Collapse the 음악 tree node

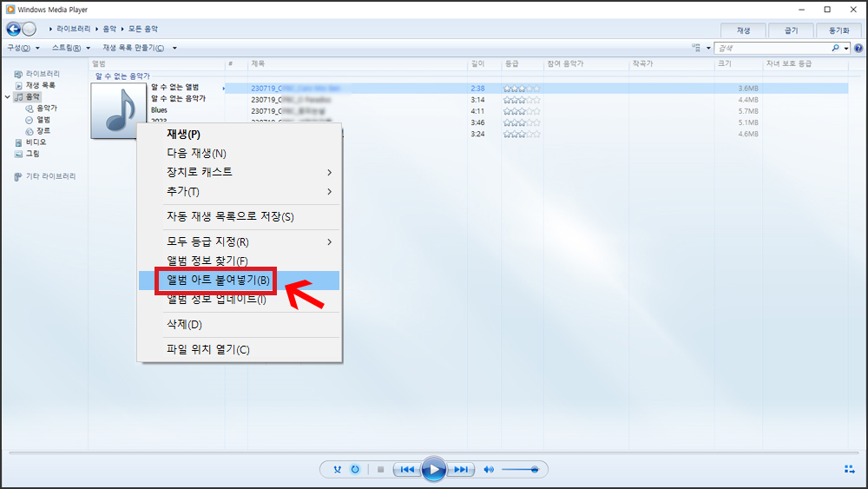[7, 97]
